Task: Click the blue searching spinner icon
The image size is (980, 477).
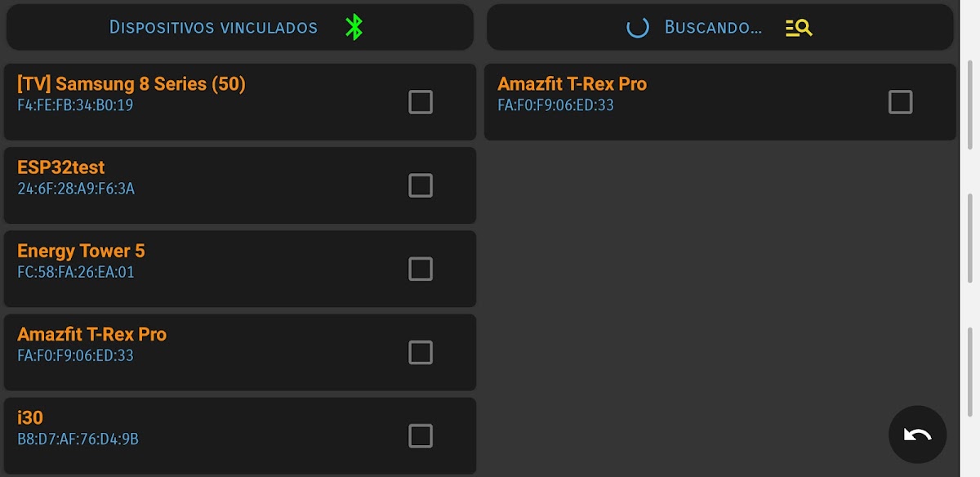Action: (x=637, y=27)
